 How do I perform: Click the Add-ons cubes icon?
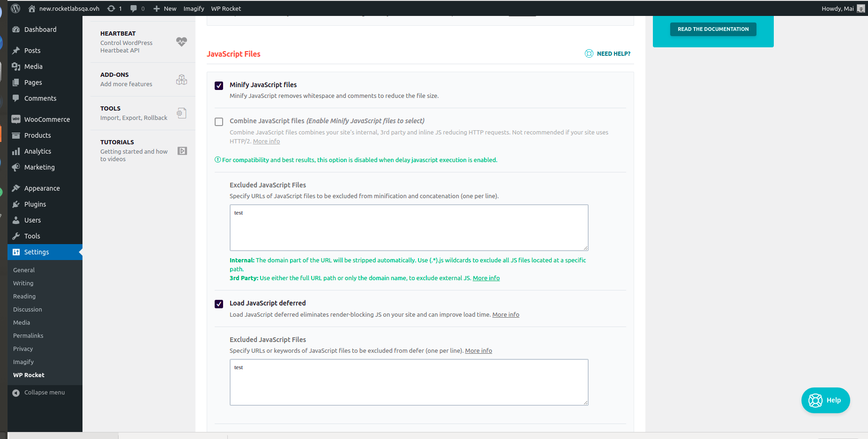coord(181,80)
